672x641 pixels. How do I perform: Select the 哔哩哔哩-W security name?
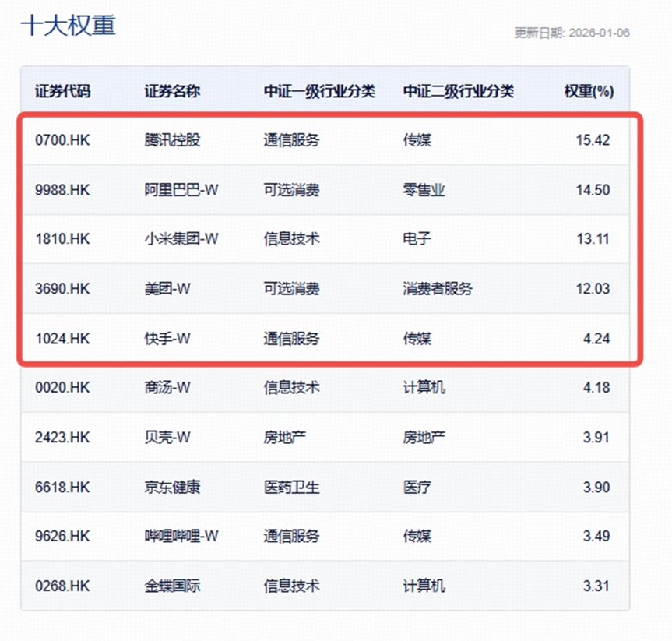click(x=182, y=537)
